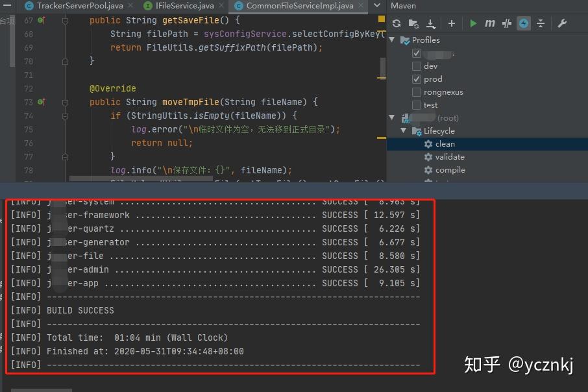Image resolution: width=588 pixels, height=392 pixels.
Task: Collapse the Profiles section
Action: [392, 40]
